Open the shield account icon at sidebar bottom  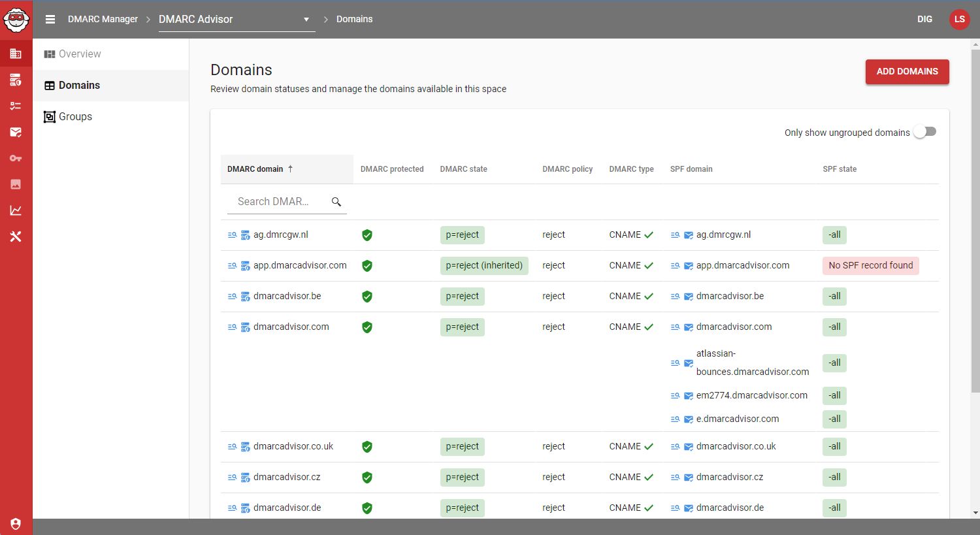(x=16, y=524)
